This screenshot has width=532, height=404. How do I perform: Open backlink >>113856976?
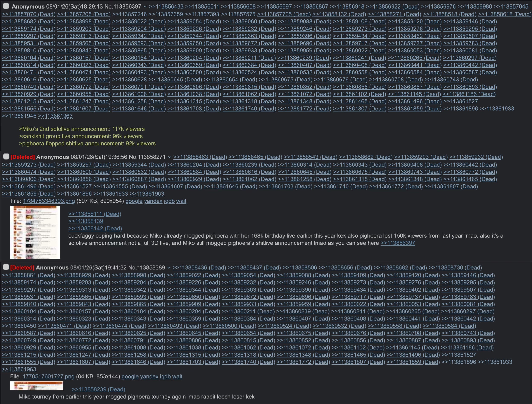pos(439,7)
